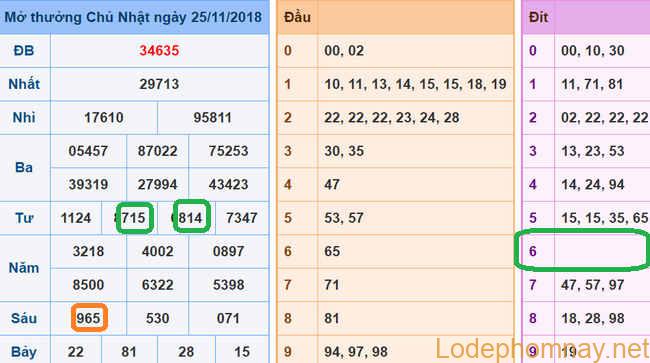
Task: Click Đít row 8 values '18, 28, 98'
Action: 593,318
